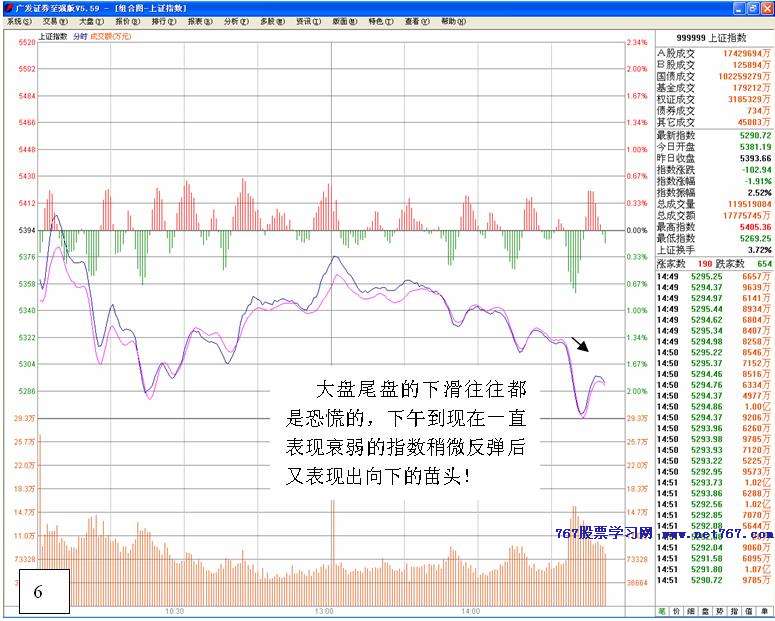Screen dimensions: 775x621
Task: Select the 其它成交 row
Action: tap(714, 122)
